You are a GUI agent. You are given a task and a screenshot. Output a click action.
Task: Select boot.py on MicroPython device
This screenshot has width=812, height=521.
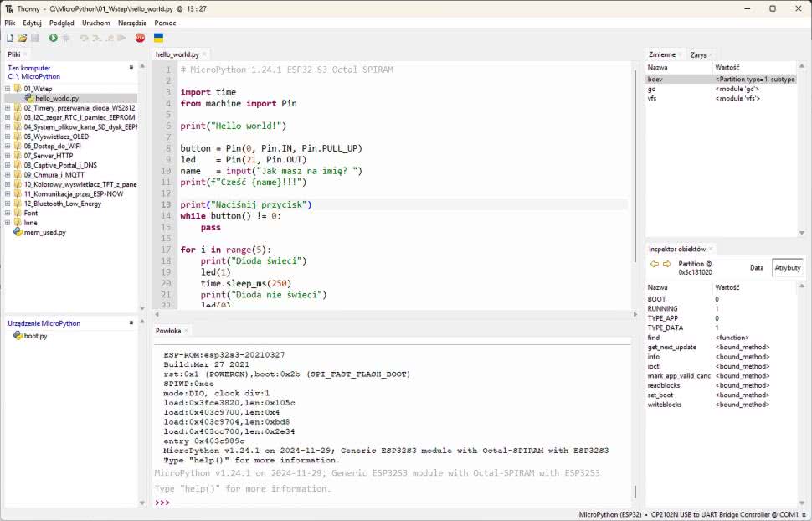(35, 336)
